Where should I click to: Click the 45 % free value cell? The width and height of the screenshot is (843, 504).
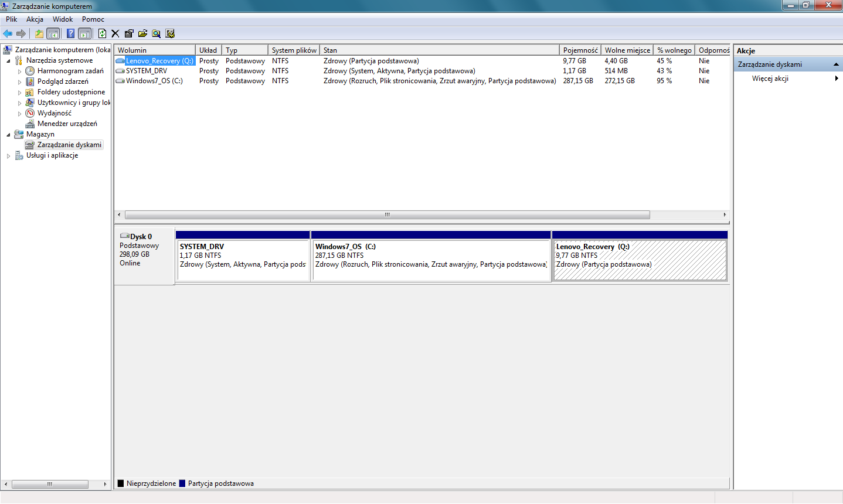(664, 61)
